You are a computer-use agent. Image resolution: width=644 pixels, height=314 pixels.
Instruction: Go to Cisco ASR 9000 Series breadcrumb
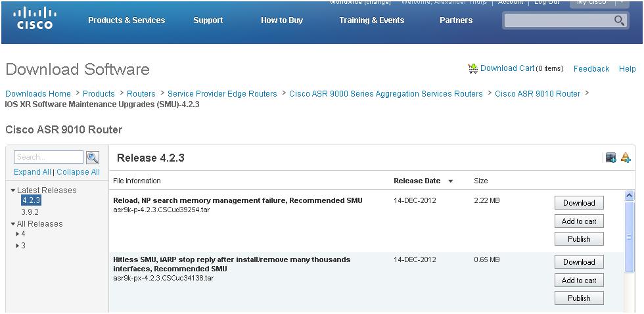click(x=386, y=93)
